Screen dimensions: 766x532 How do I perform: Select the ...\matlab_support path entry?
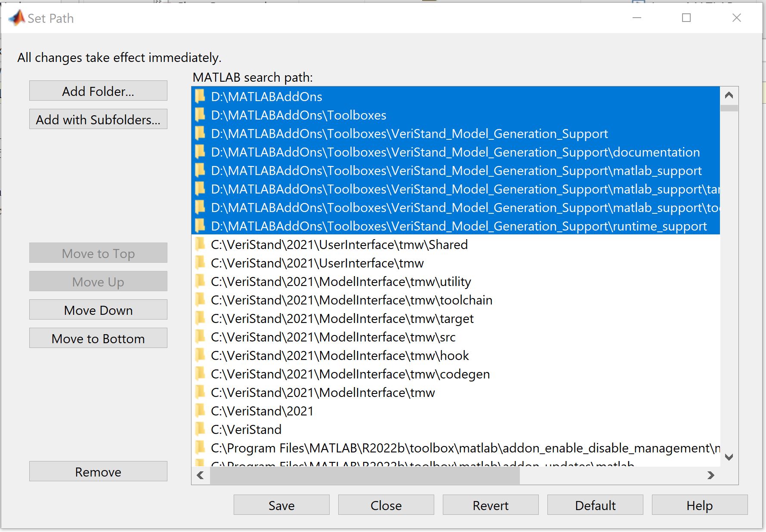pyautogui.click(x=456, y=170)
